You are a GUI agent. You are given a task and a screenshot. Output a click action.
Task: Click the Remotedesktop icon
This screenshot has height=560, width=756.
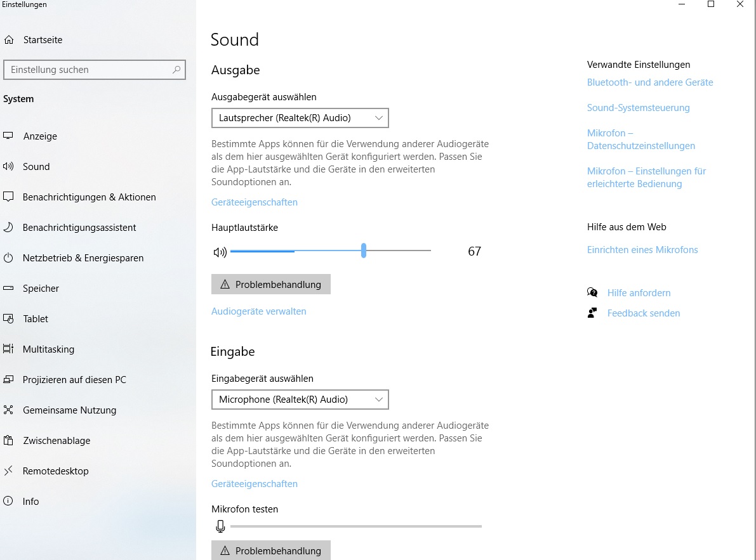coord(8,471)
